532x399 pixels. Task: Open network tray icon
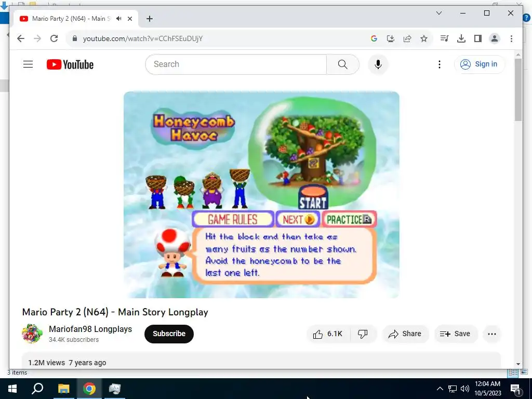[453, 389]
